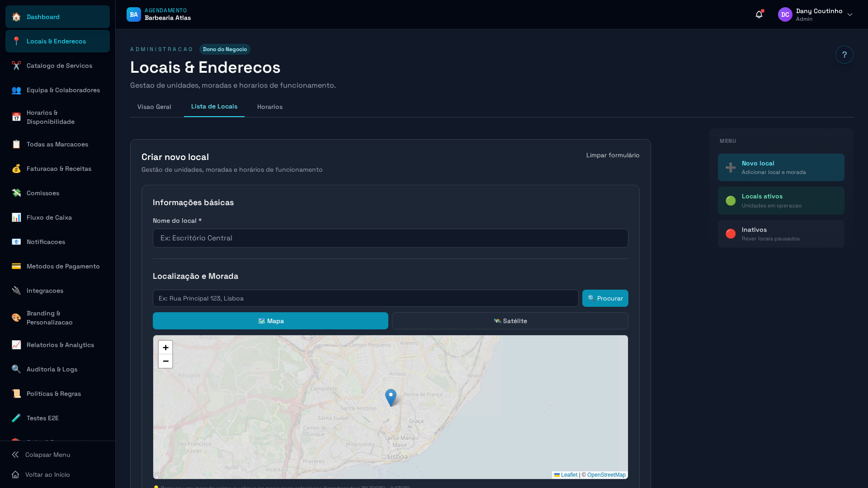The image size is (868, 488).
Task: Open the Visao Geral tab
Action: (x=154, y=107)
